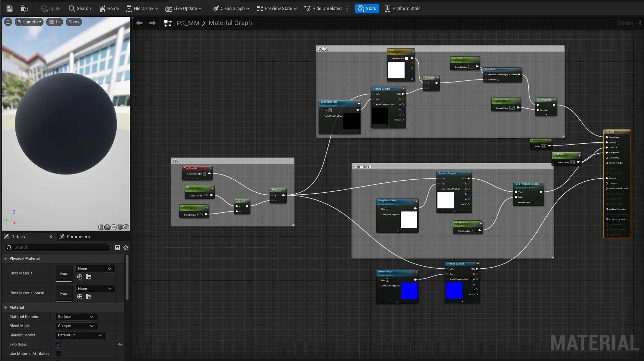Navigate back with the left arrow icon
Screen dimensions: 644x361
click(x=139, y=23)
